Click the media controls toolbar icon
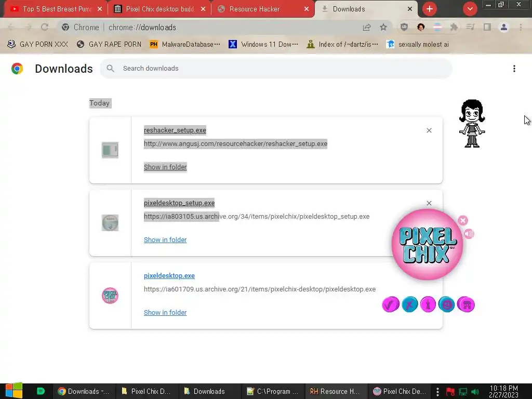The width and height of the screenshot is (532, 399). pos(470,27)
